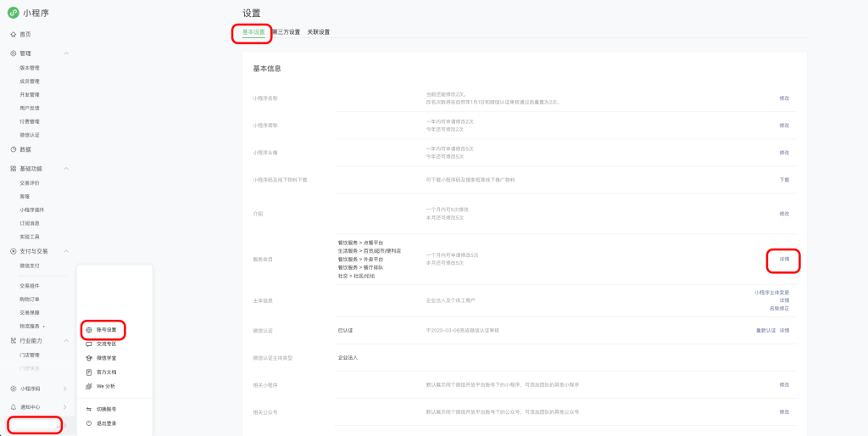Click 重新认证 in 微信认证 row
The width and height of the screenshot is (868, 436).
coord(765,330)
